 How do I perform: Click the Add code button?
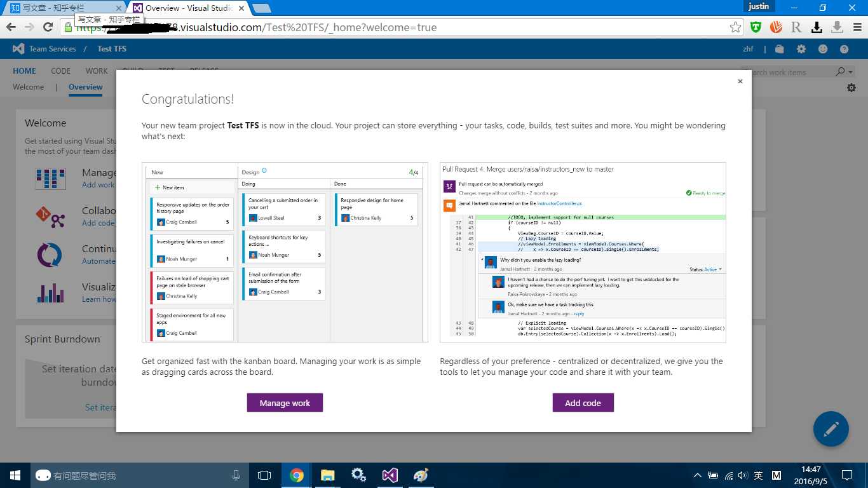[x=583, y=403]
